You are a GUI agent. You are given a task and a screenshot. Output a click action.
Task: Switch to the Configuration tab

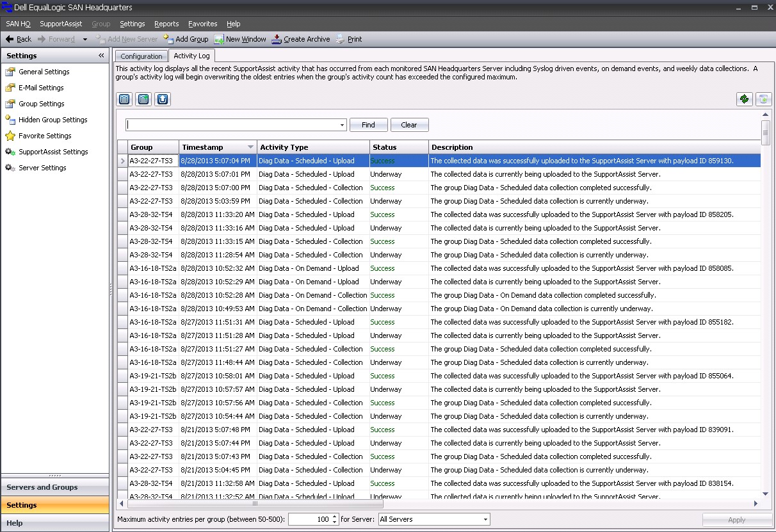click(x=141, y=56)
